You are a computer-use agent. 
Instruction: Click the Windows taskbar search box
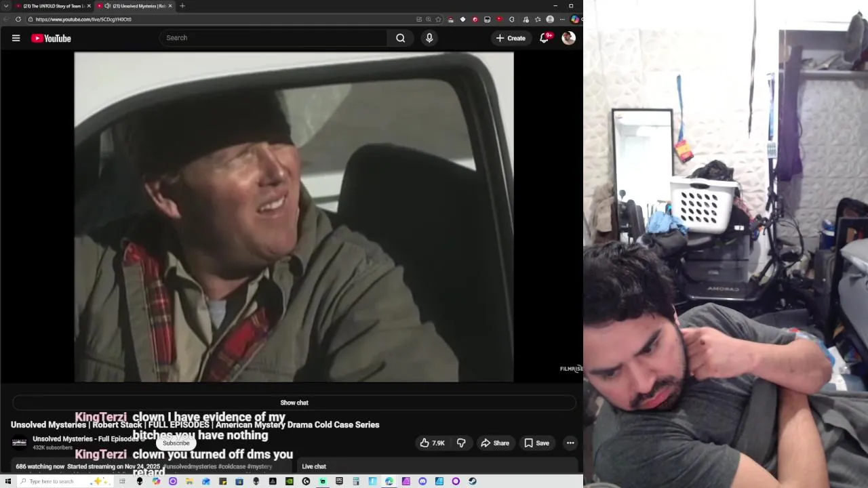(x=64, y=481)
